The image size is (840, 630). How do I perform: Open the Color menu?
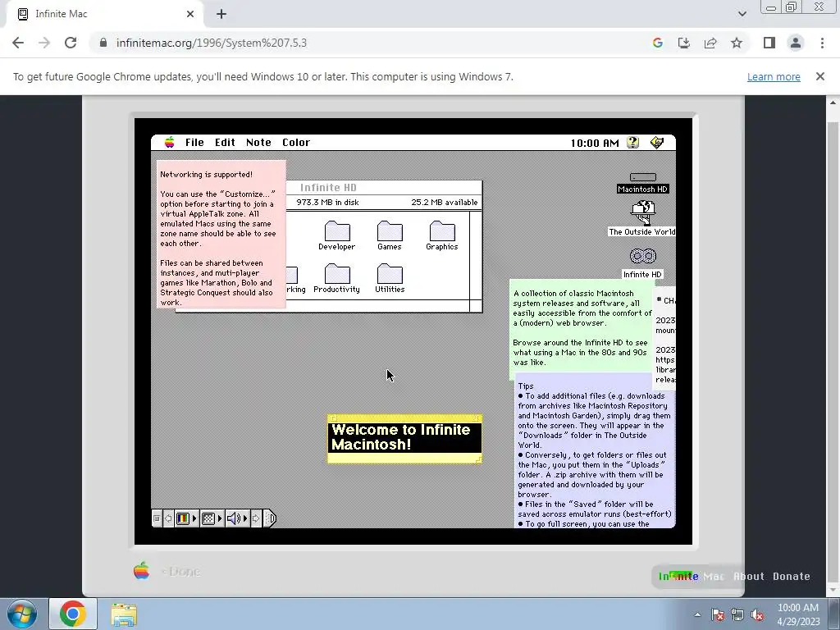click(296, 143)
